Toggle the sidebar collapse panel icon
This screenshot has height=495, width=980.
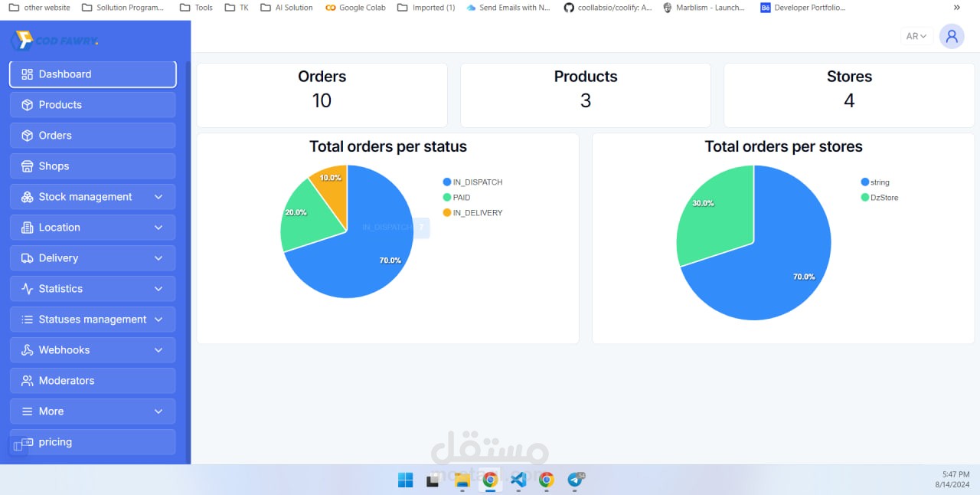(x=18, y=447)
